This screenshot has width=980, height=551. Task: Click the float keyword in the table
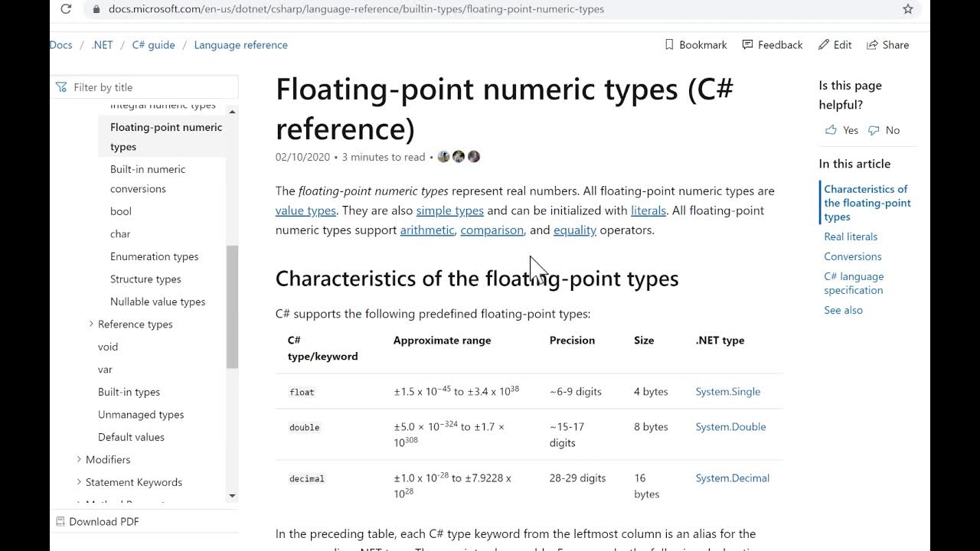[x=302, y=392]
